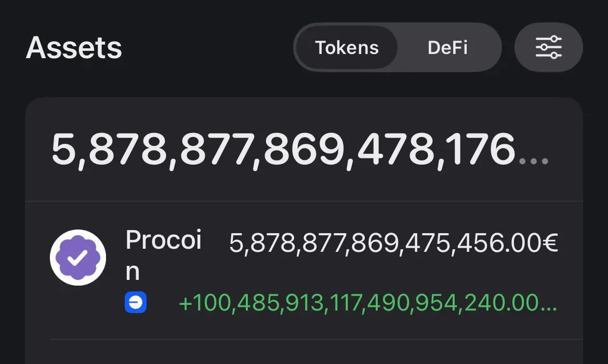Expand the truncated total balance ellipsis
This screenshot has height=364, width=608.
[534, 161]
